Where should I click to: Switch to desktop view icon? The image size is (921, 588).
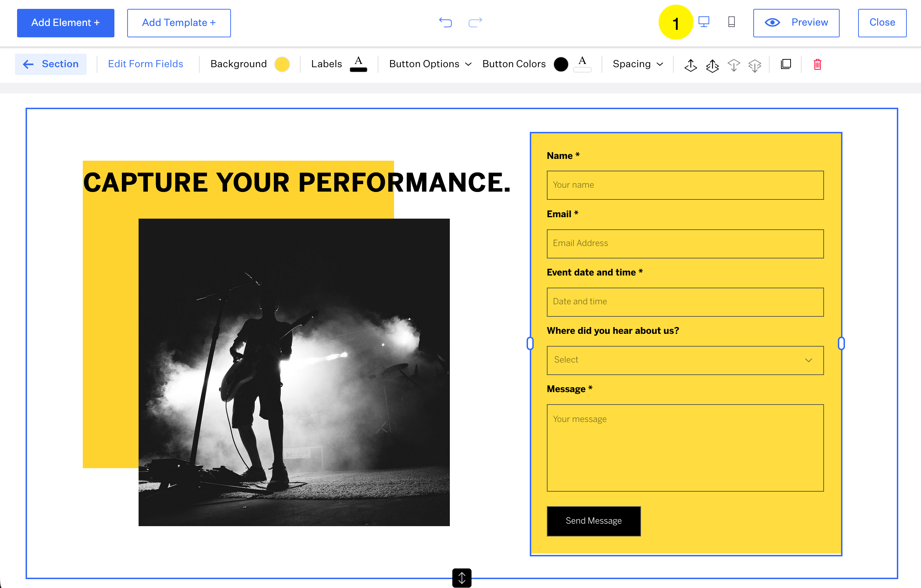coord(704,22)
